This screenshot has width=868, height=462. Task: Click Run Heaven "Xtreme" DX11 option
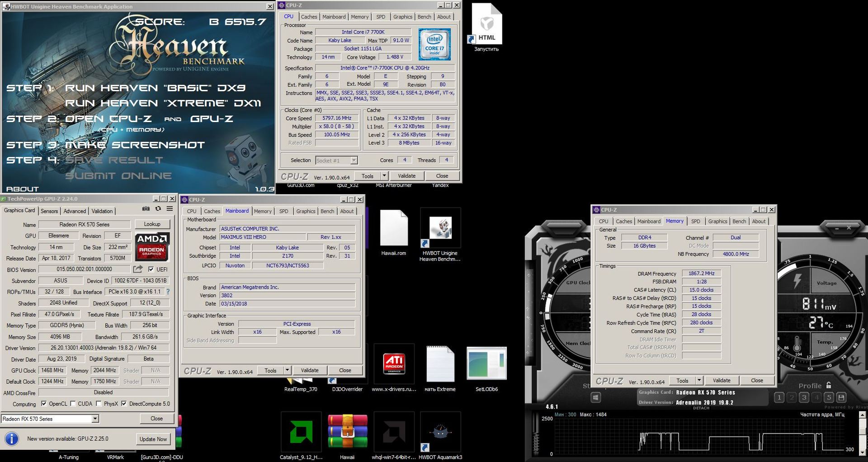tap(163, 103)
